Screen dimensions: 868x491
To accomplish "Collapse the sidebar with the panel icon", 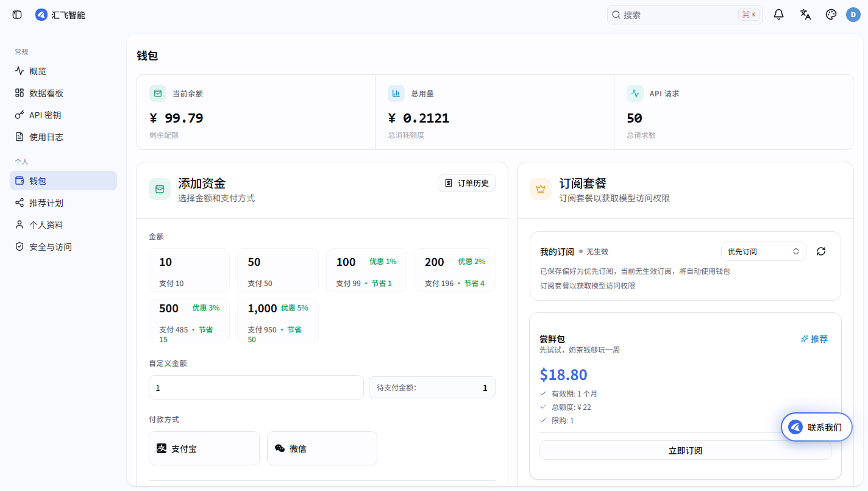I will tap(17, 15).
